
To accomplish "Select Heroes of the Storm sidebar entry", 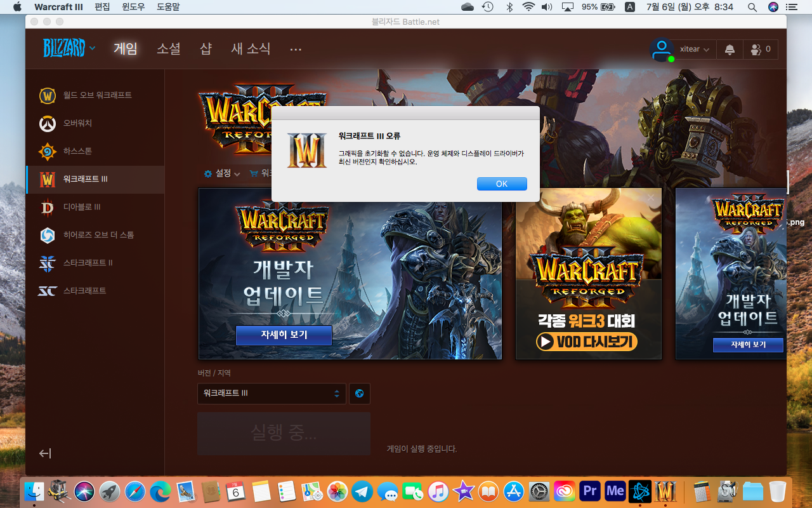I will (95, 235).
